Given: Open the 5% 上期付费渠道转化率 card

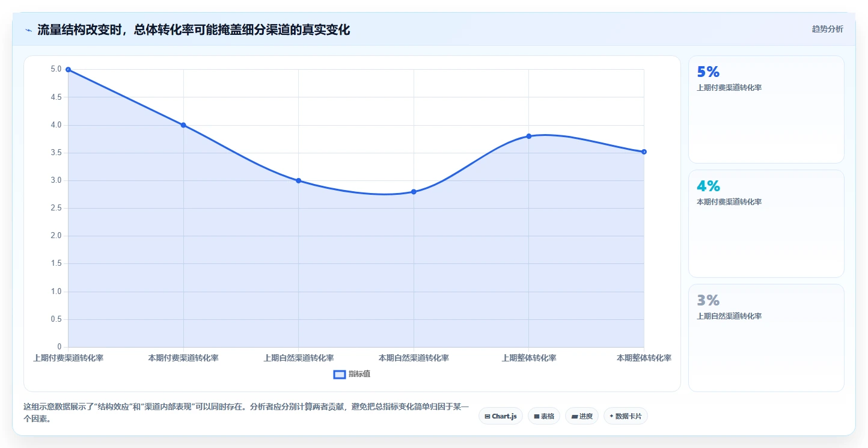Looking at the screenshot, I should [x=766, y=109].
